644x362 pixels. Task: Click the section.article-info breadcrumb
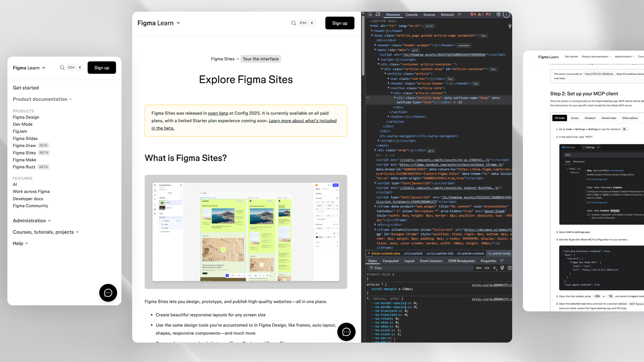[x=440, y=253]
